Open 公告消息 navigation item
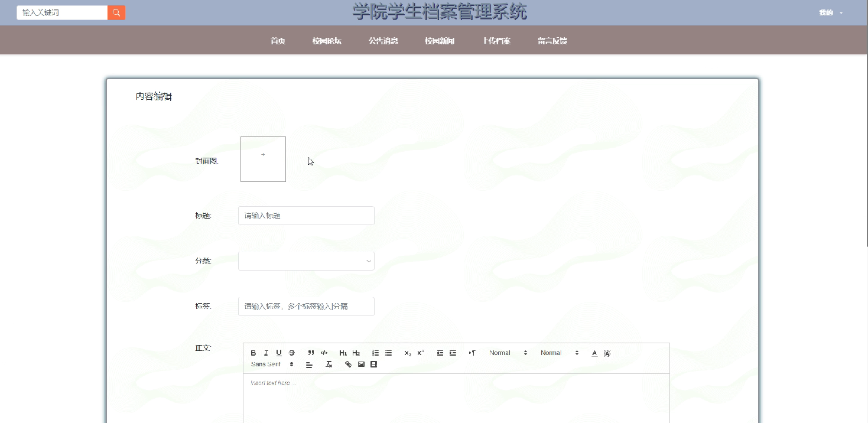 (383, 41)
